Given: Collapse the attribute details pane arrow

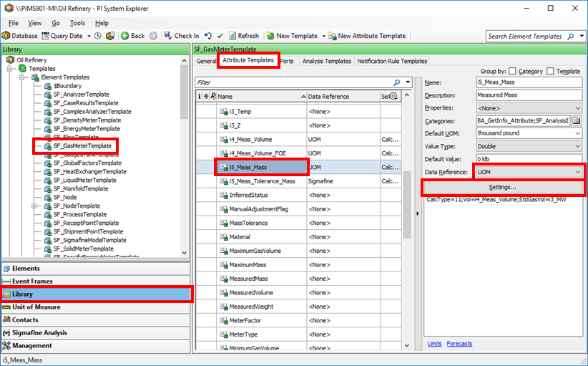Looking at the screenshot, I should (x=418, y=213).
